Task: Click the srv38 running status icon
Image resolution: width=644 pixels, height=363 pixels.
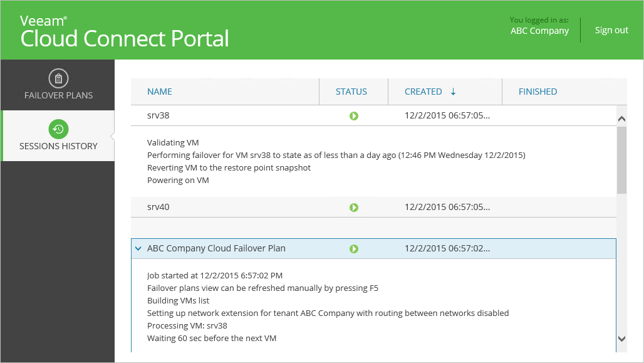Action: click(354, 116)
